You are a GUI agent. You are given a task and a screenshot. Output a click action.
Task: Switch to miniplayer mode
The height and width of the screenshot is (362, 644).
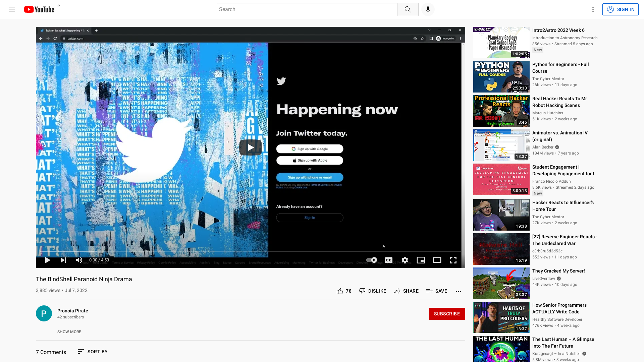[x=421, y=260]
